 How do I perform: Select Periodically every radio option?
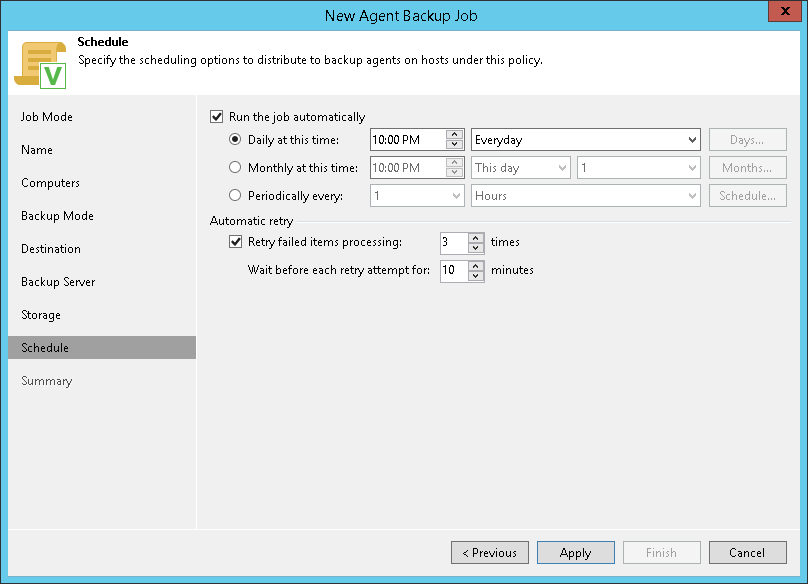[236, 196]
